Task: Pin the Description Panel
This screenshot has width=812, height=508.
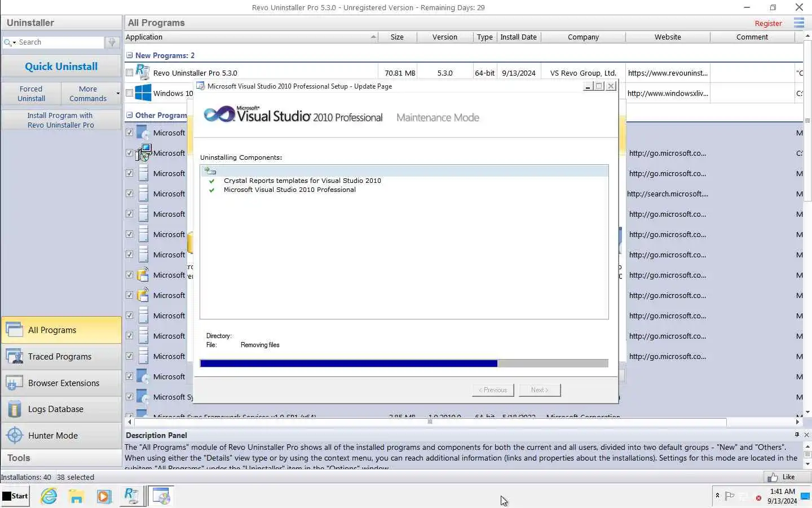Action: (797, 435)
